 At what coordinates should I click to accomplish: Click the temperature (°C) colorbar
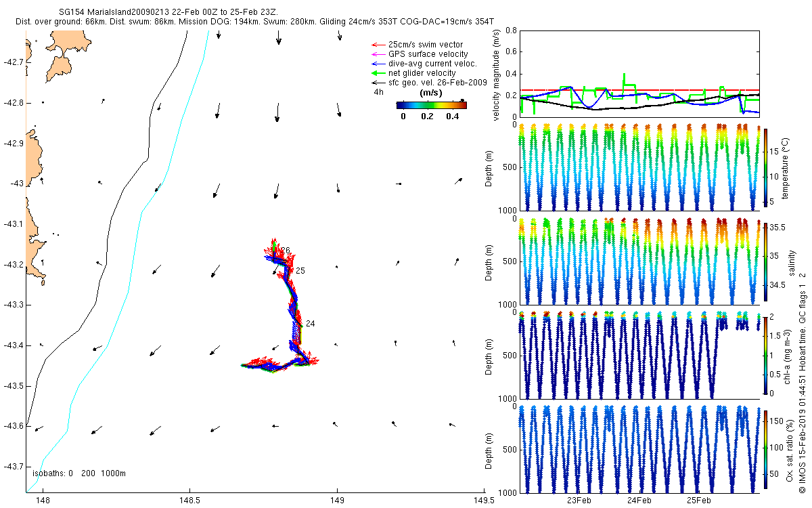766,167
